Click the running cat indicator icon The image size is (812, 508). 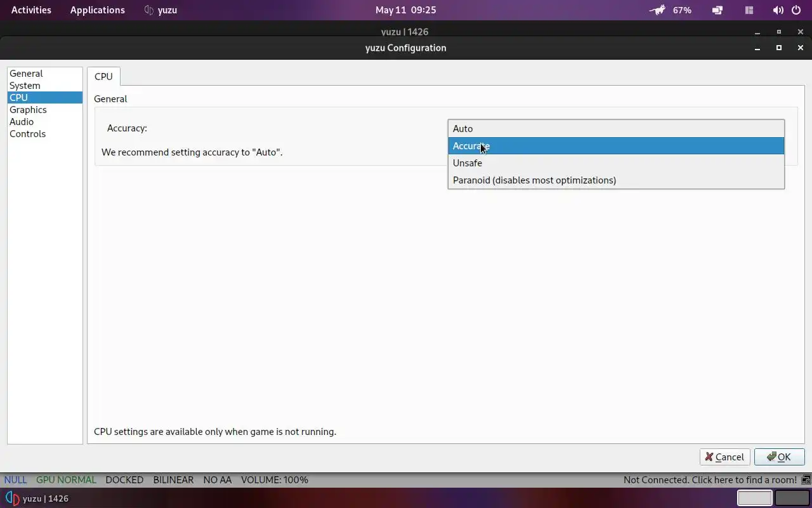click(x=657, y=10)
